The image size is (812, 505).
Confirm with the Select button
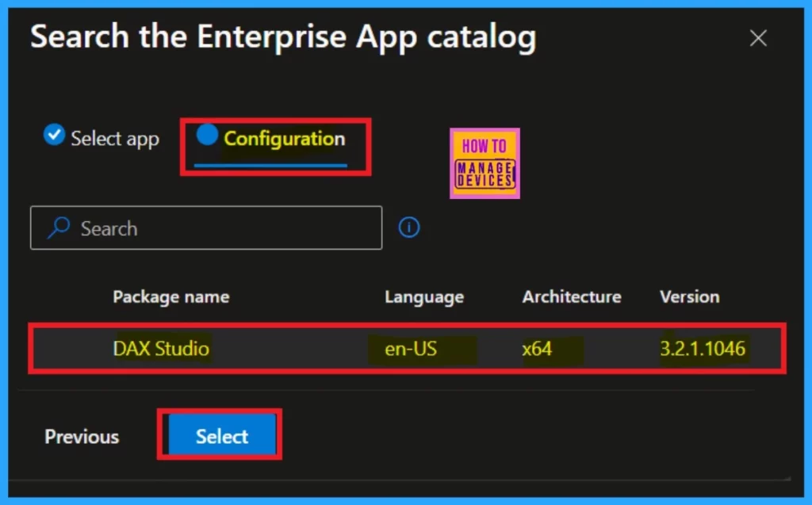[222, 435]
